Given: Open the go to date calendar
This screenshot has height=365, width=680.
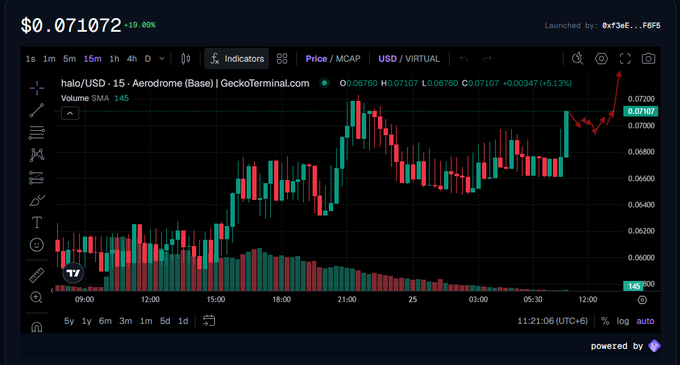Looking at the screenshot, I should click(x=209, y=321).
